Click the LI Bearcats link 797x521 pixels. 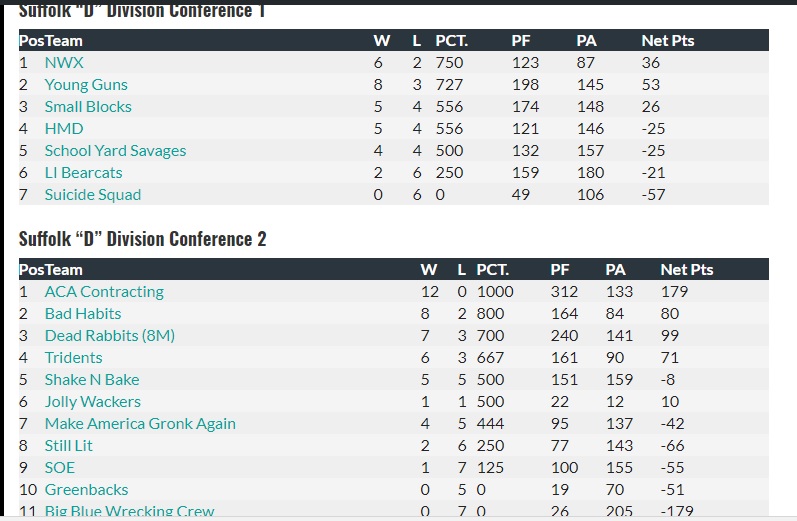(85, 173)
